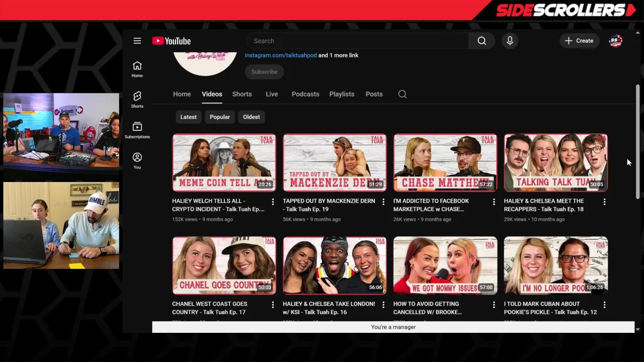Search within channel using magnifier icon
This screenshot has height=362, width=644.
tap(403, 94)
